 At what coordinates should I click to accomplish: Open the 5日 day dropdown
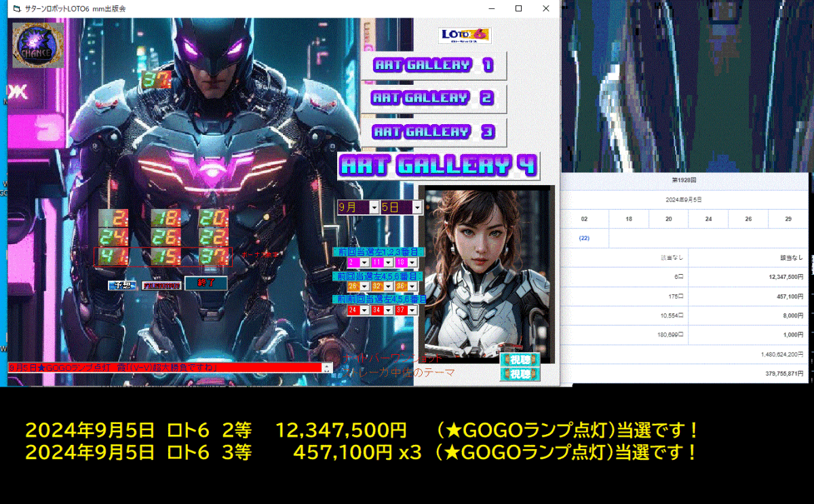(417, 207)
